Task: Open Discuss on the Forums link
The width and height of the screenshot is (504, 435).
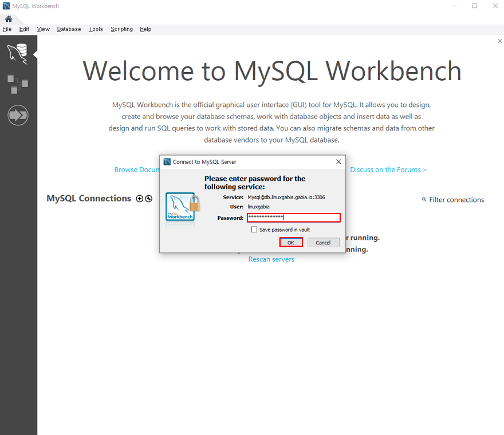Action: click(388, 169)
